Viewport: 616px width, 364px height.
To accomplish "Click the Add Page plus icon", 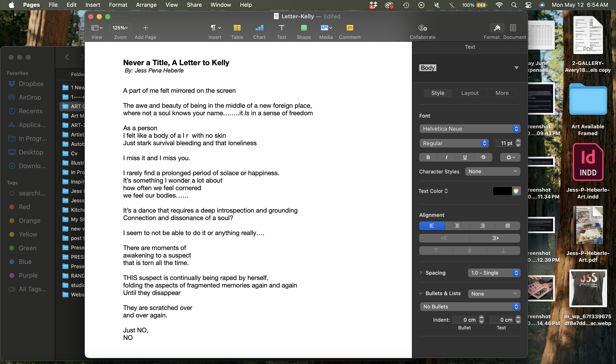I will (x=145, y=28).
